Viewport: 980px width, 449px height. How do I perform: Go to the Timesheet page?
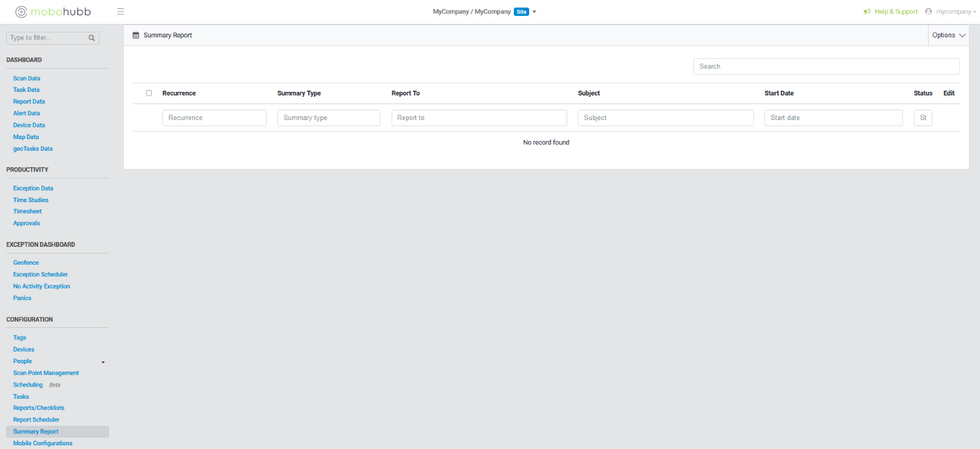[28, 211]
